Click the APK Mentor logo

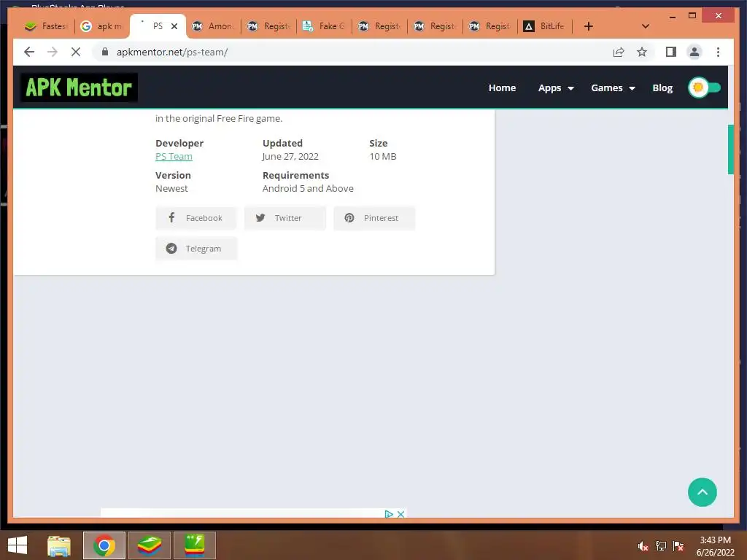click(79, 87)
